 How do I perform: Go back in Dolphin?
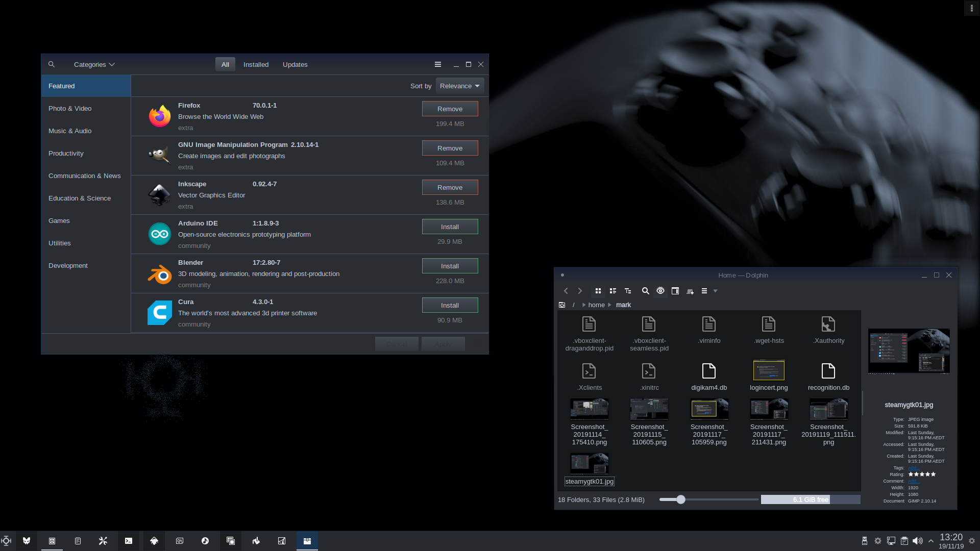tap(566, 291)
